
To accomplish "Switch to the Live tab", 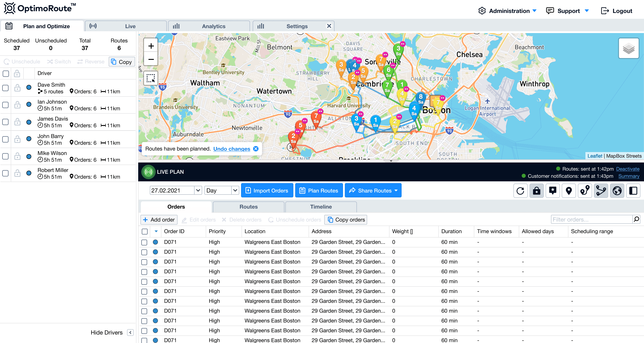I will coord(126,26).
